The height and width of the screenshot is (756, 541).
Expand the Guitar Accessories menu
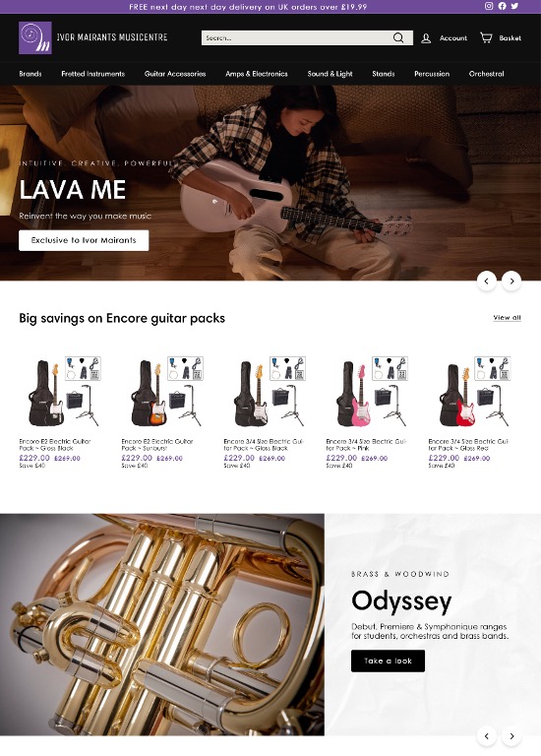pos(175,74)
